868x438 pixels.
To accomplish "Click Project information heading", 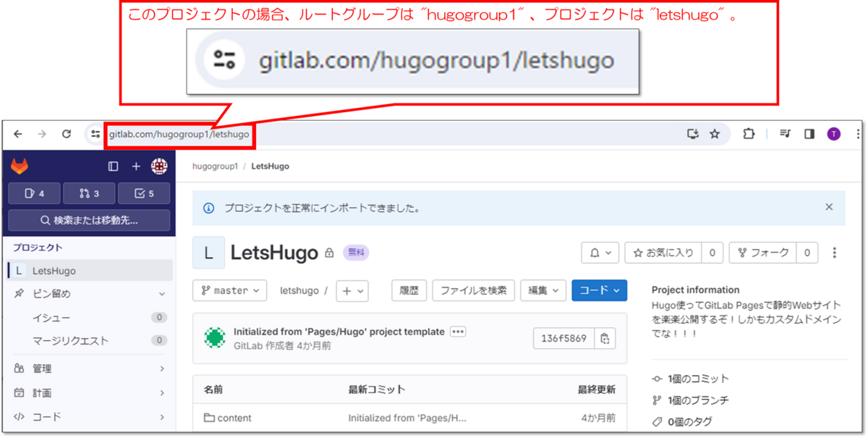I will tap(695, 290).
